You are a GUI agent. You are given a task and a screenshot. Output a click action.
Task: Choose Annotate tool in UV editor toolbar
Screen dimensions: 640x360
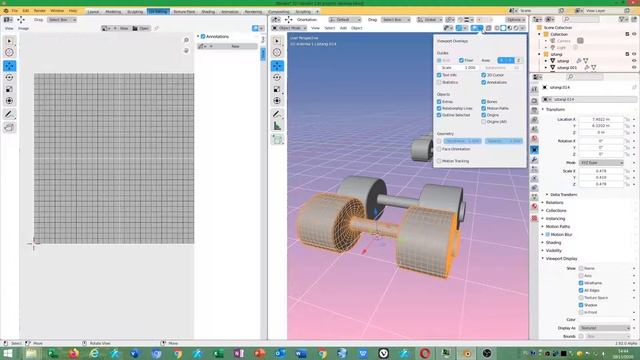coord(9,114)
